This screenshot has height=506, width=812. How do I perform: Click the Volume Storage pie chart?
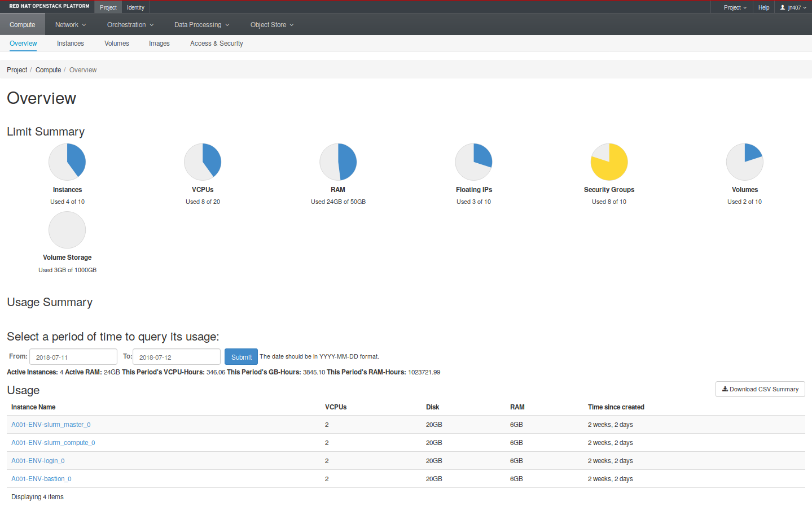click(67, 230)
